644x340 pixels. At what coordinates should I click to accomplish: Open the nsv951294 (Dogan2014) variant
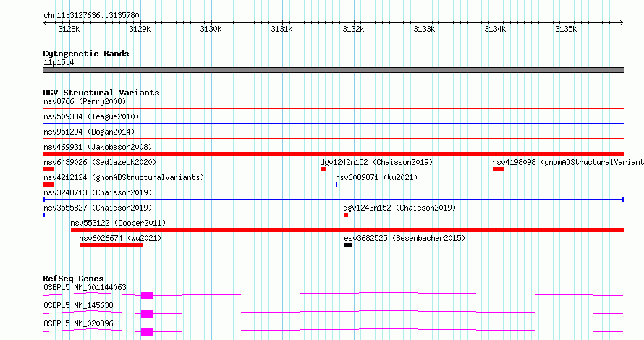click(x=89, y=132)
